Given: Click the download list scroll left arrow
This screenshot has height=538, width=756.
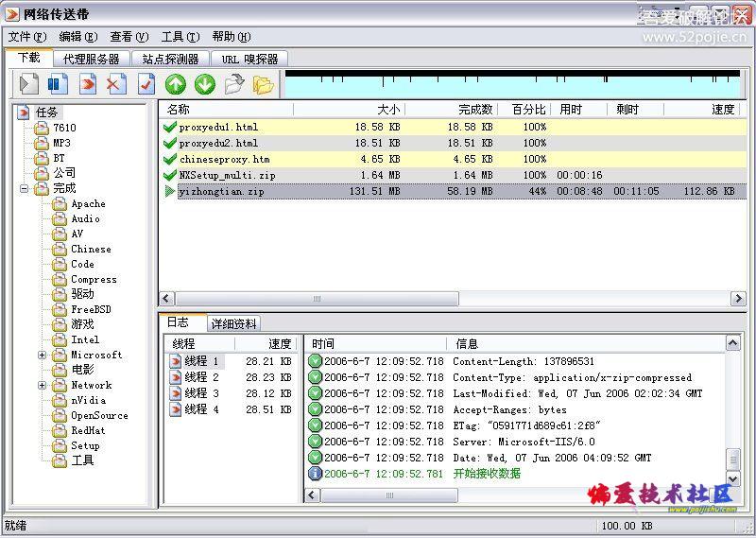Looking at the screenshot, I should [x=167, y=299].
